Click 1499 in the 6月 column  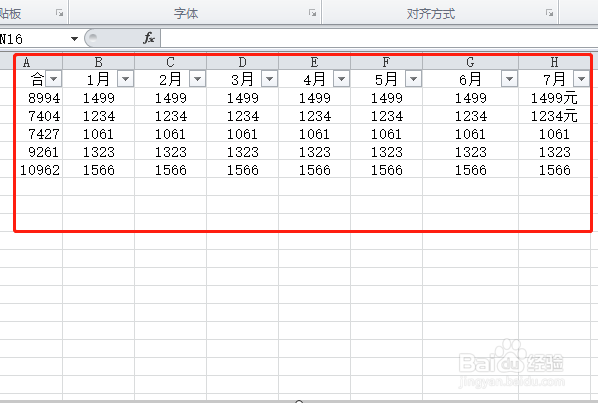coord(471,98)
